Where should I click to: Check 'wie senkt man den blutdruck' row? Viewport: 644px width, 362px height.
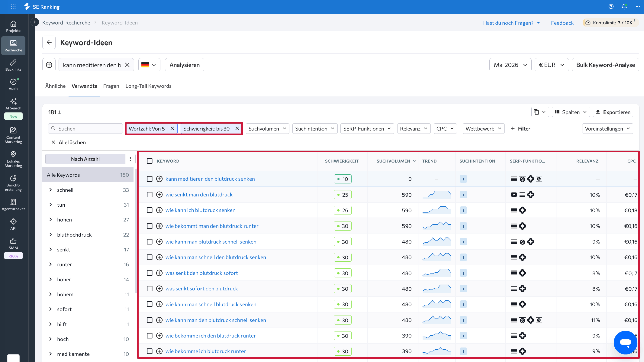(x=150, y=195)
